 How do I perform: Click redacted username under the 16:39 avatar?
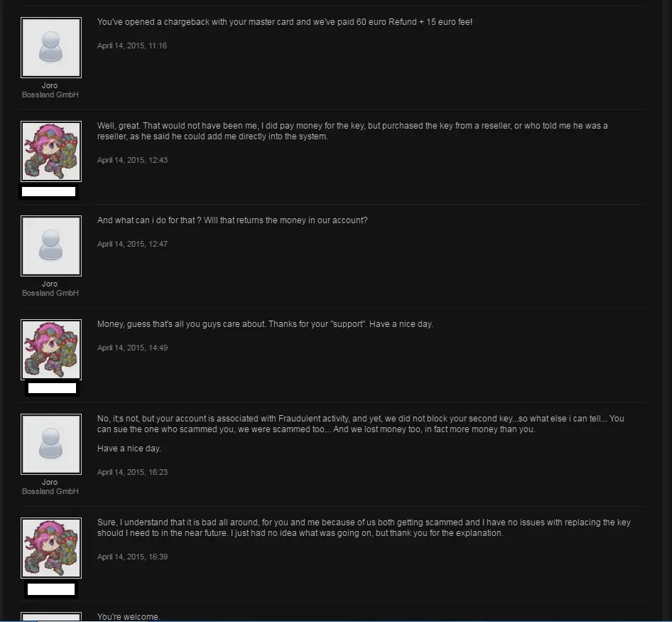[x=51, y=589]
